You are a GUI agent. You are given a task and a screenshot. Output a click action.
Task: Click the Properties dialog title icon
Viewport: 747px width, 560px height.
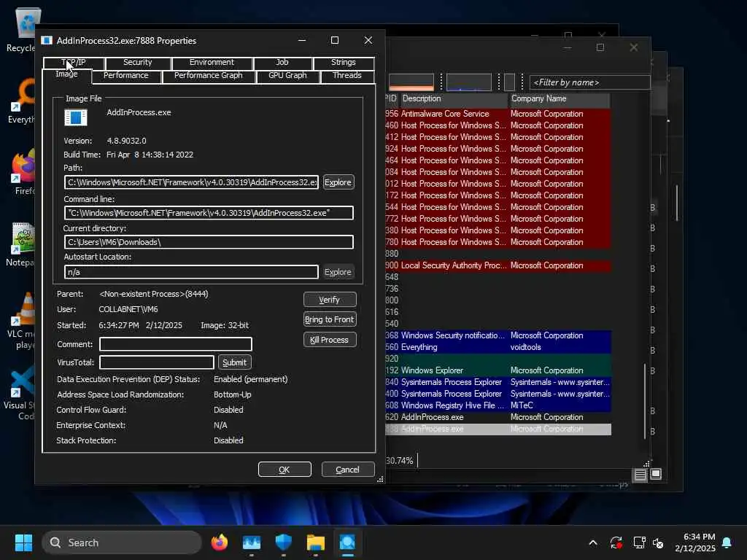(46, 41)
